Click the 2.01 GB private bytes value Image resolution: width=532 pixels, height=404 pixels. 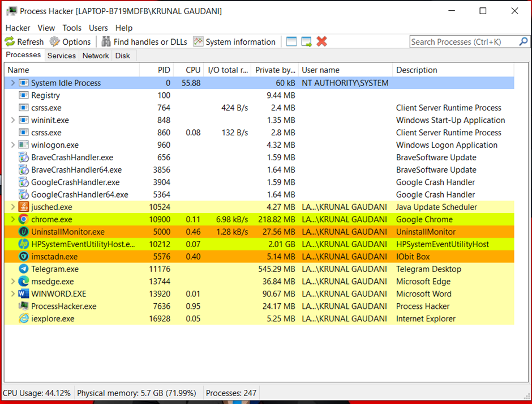(282, 244)
